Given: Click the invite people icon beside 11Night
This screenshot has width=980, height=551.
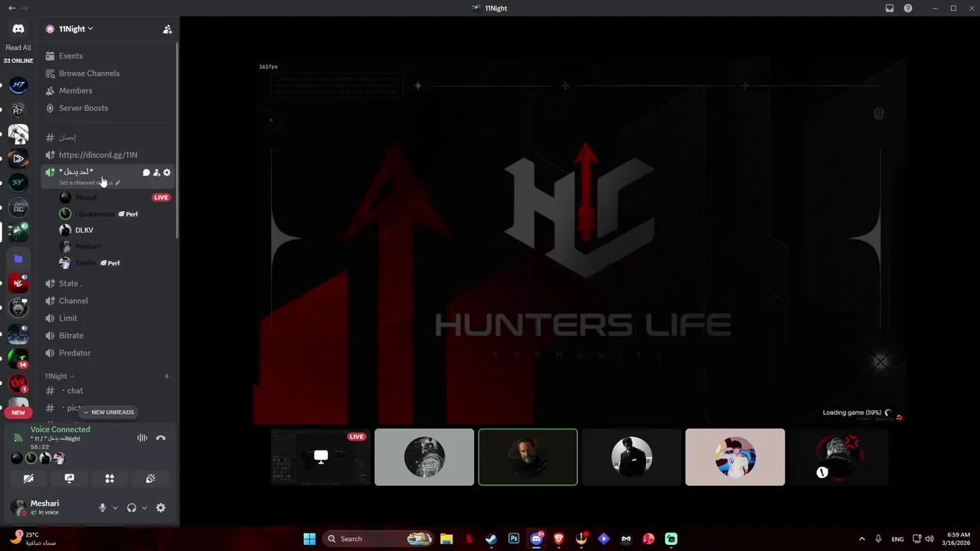Looking at the screenshot, I should point(167,29).
